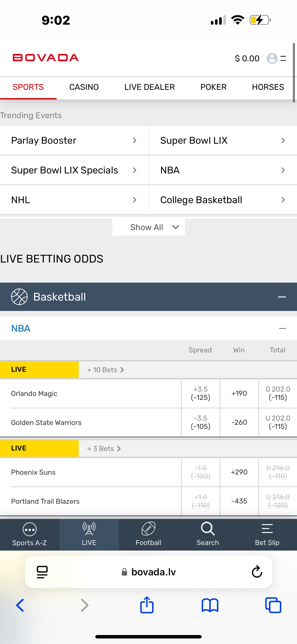Tap the bovada.lv address field
297x644 pixels.
tap(153, 572)
